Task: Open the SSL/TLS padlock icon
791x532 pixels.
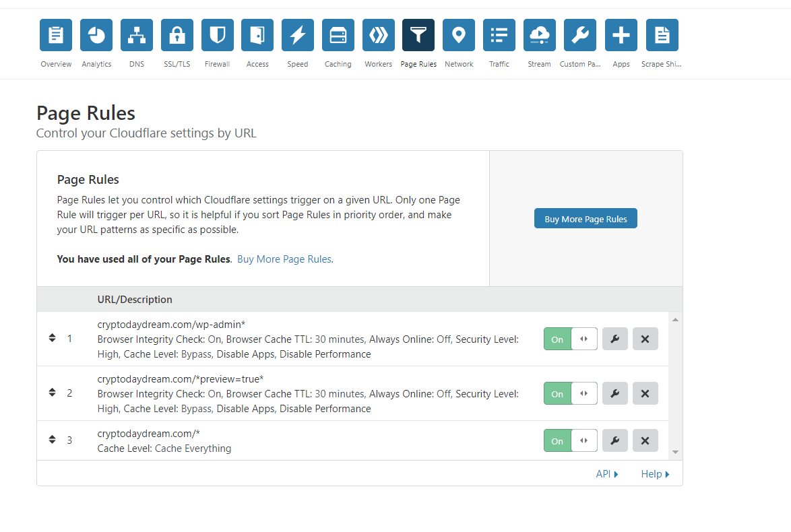Action: pyautogui.click(x=177, y=35)
